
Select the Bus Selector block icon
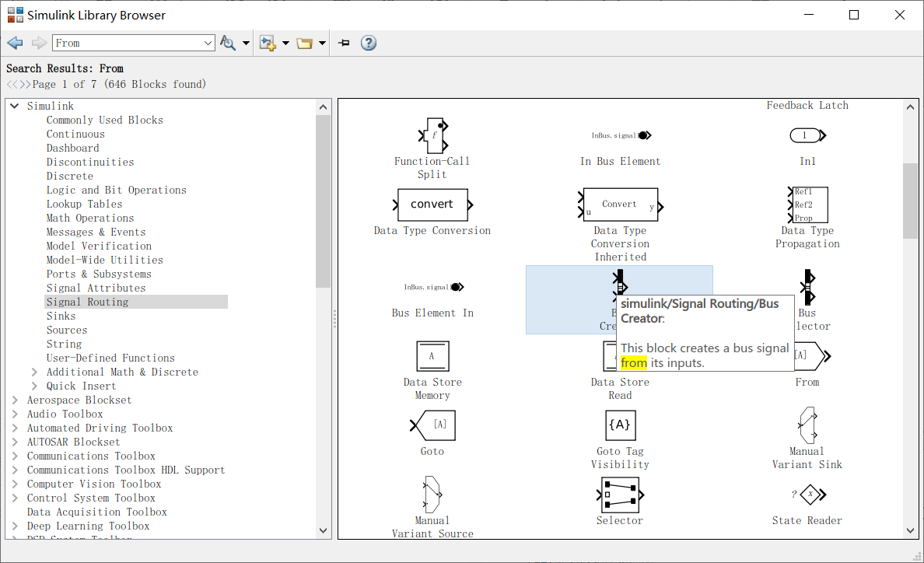808,287
